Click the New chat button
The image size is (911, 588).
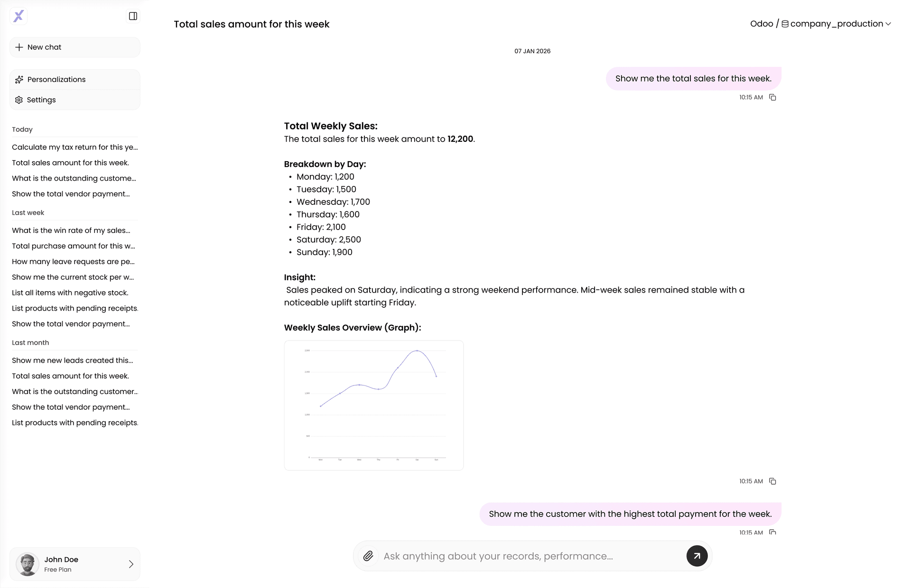pyautogui.click(x=74, y=47)
